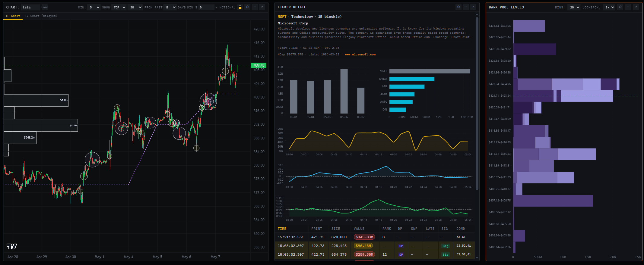Click the DP badge on the $96.43M row
Screen dimensions: 644x265
(401, 246)
